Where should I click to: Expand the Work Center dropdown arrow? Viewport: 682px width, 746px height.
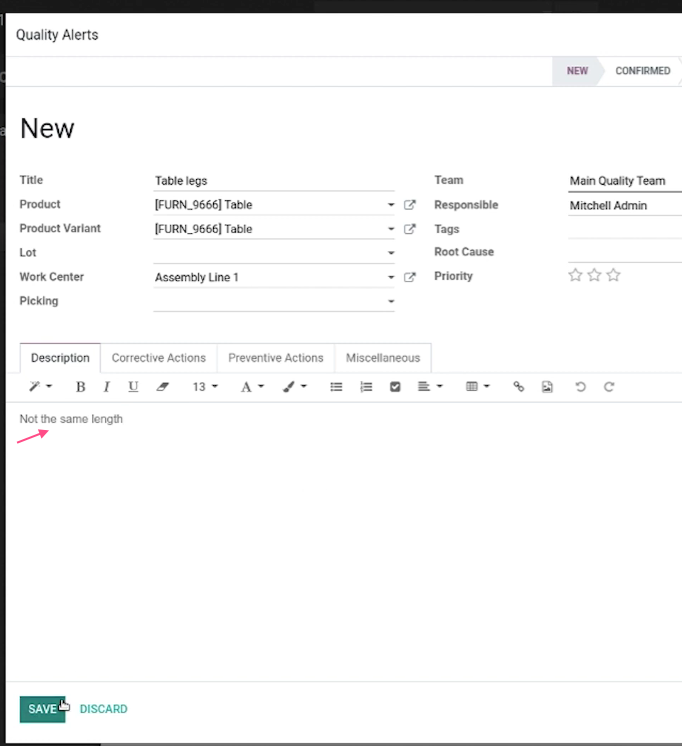pyautogui.click(x=391, y=277)
